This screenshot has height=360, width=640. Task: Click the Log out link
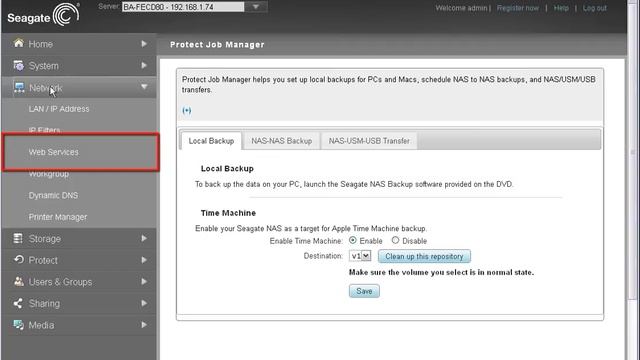594,8
